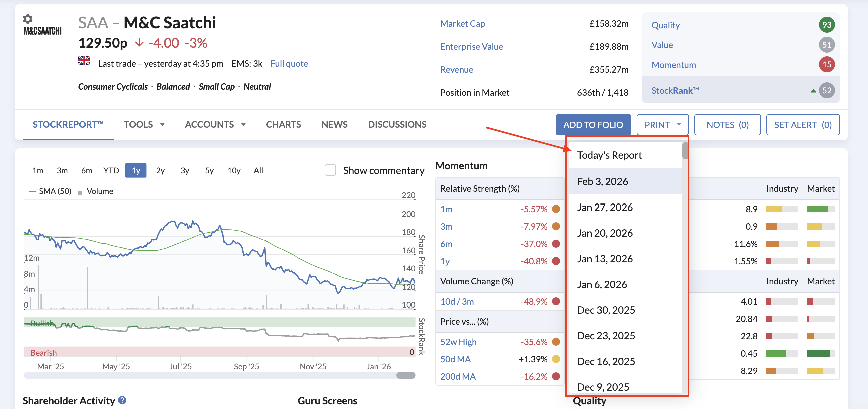Select the 1y chart range
The height and width of the screenshot is (409, 868).
point(136,170)
